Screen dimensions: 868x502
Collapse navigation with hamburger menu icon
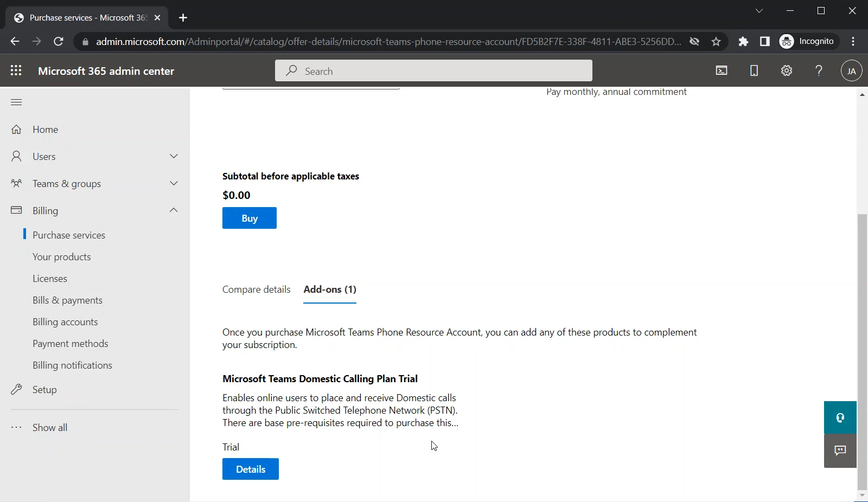point(16,102)
